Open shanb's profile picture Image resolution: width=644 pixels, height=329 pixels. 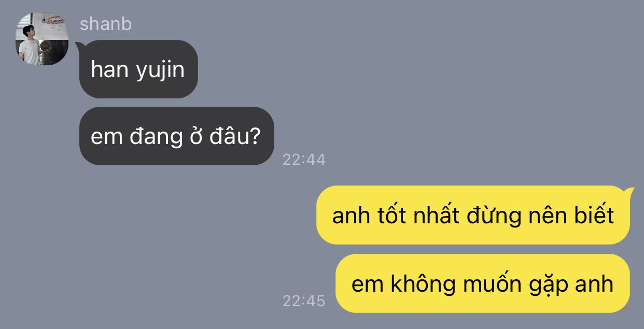(x=43, y=39)
